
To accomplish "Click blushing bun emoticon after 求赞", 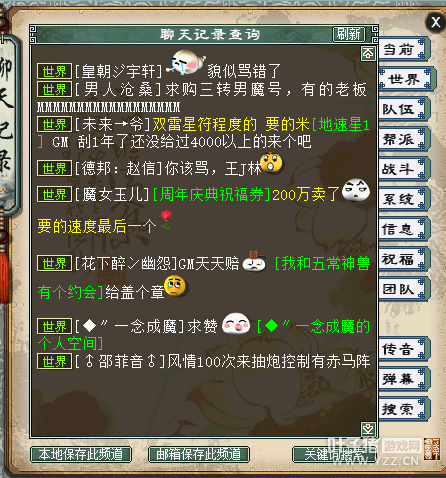I will 236,323.
